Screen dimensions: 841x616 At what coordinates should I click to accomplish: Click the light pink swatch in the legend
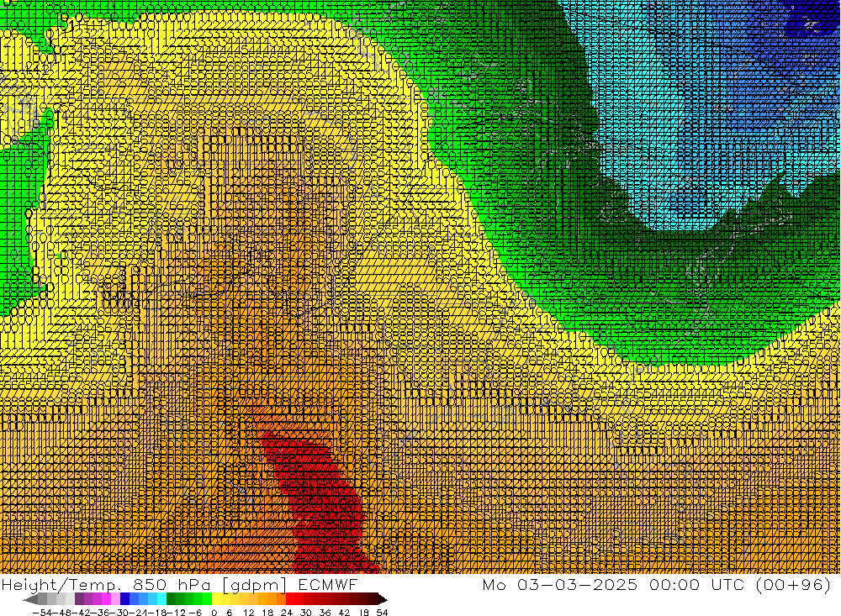pos(115,599)
